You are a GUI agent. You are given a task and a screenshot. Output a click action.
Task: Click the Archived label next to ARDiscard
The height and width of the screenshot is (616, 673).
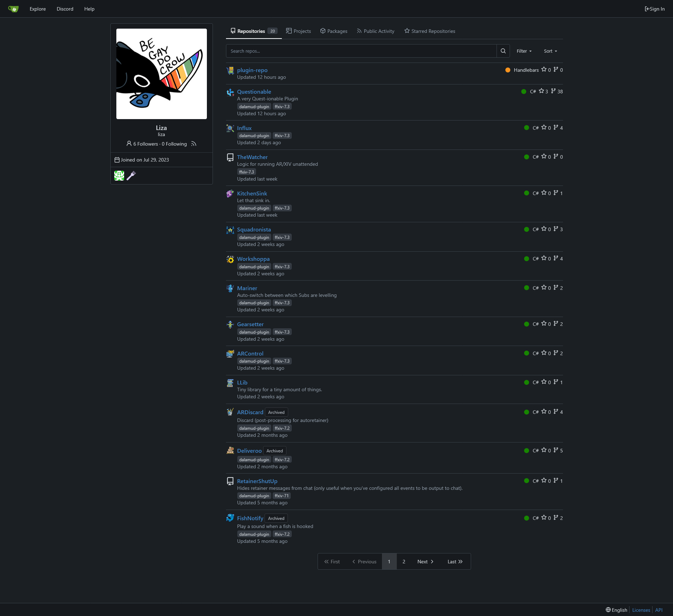point(276,412)
